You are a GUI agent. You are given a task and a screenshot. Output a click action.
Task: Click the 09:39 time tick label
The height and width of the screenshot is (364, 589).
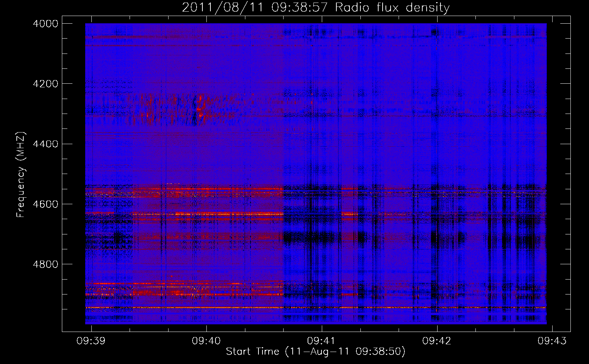click(x=91, y=341)
